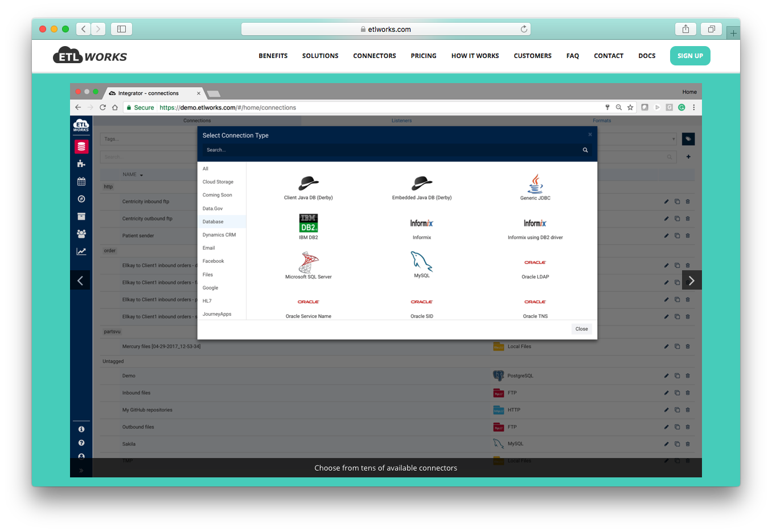Click the SIGN UP button
This screenshot has width=772, height=532.
[x=690, y=56]
